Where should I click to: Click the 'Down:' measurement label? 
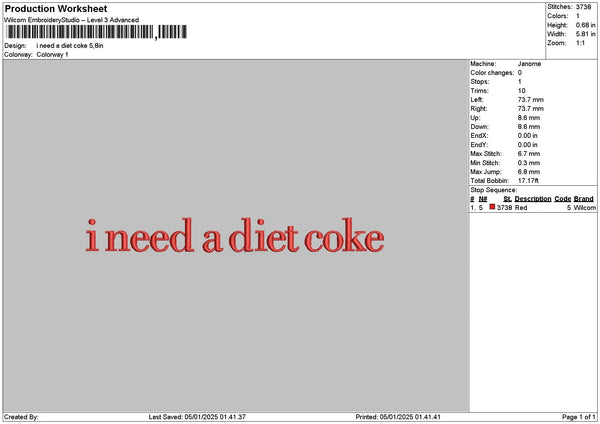coord(480,127)
